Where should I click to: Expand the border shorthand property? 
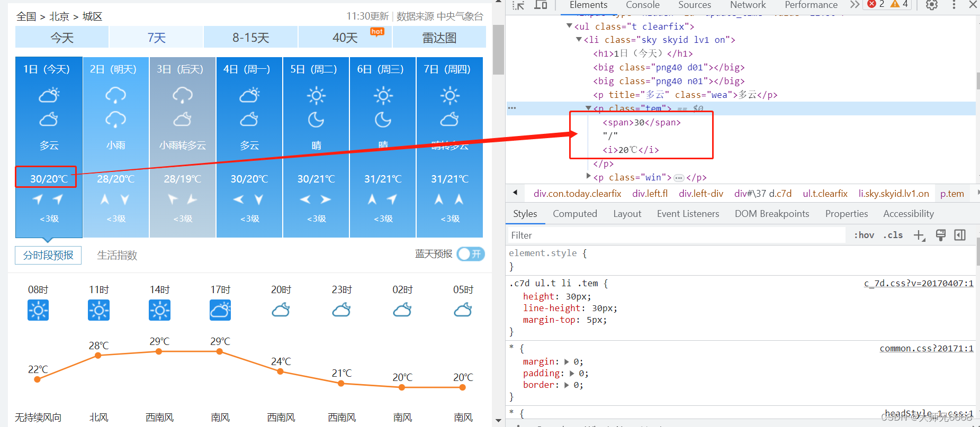click(567, 385)
